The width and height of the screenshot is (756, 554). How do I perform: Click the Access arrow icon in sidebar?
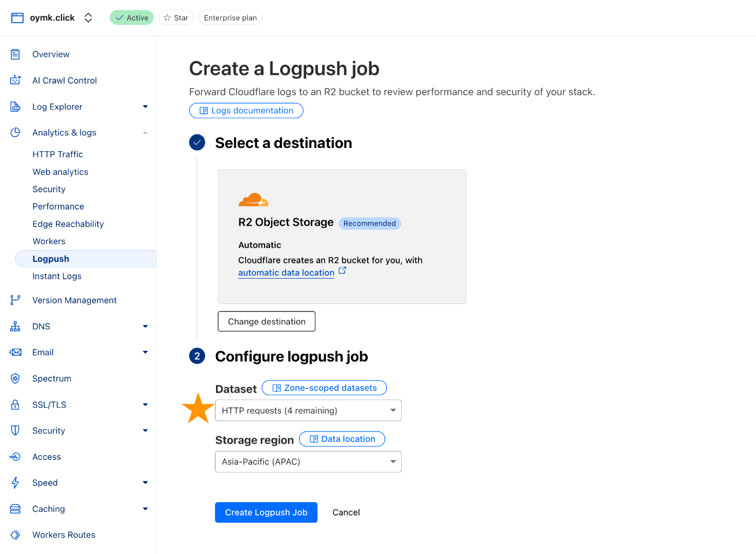[15, 457]
